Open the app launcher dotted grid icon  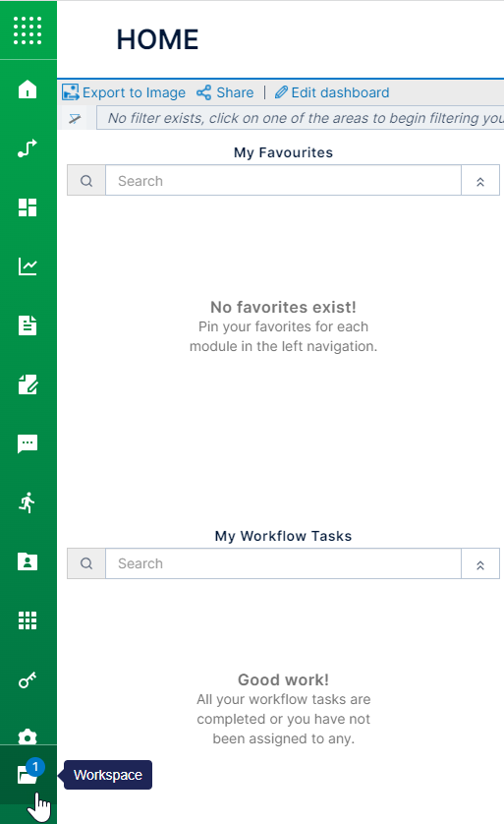click(28, 29)
